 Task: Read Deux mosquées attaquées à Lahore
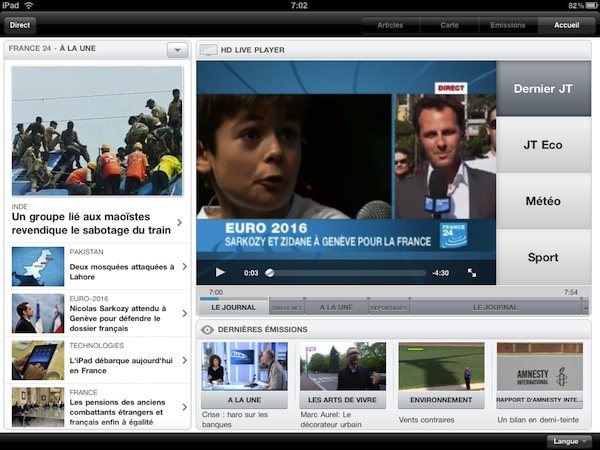122,272
